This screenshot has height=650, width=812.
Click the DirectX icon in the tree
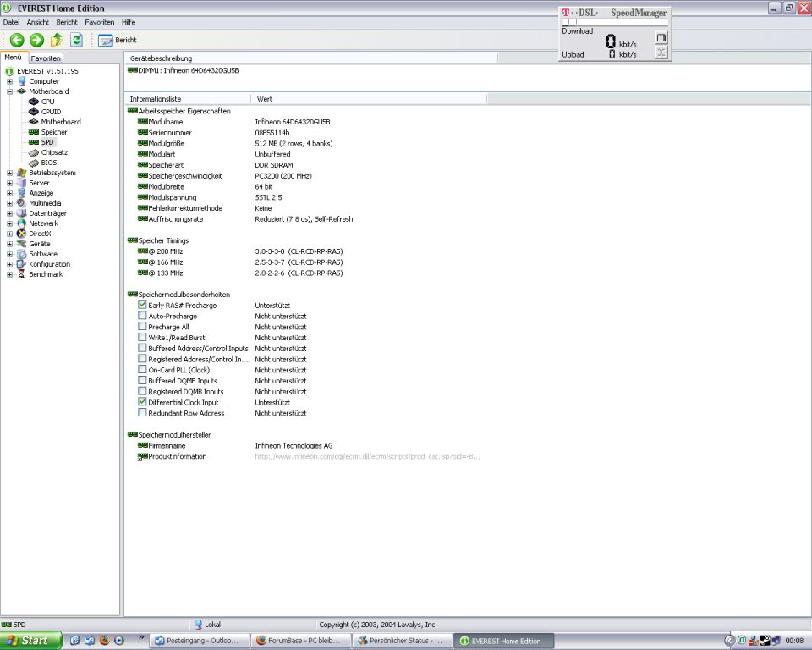(22, 234)
